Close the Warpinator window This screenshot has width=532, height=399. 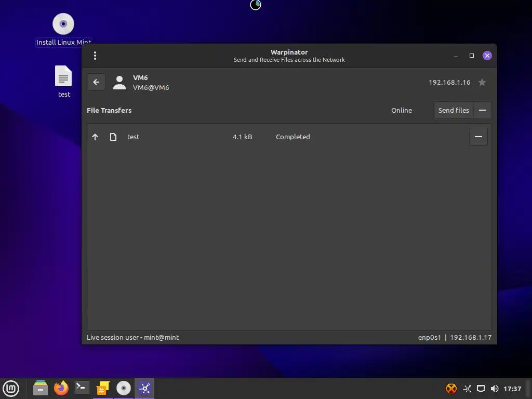487,56
